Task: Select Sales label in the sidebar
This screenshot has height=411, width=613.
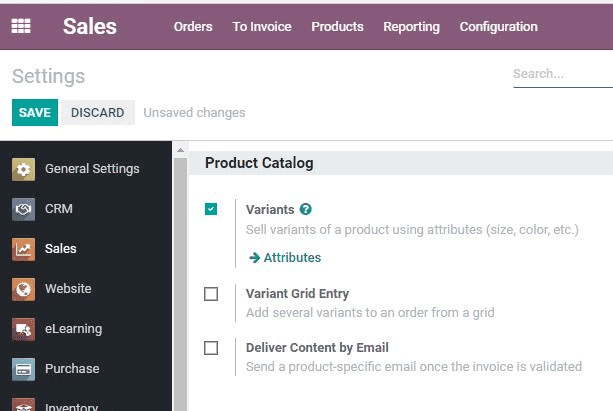Action: (x=61, y=249)
